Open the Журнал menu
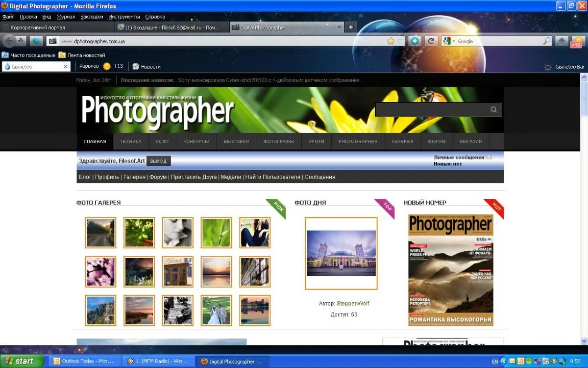This screenshot has height=368, width=588. pyautogui.click(x=66, y=17)
